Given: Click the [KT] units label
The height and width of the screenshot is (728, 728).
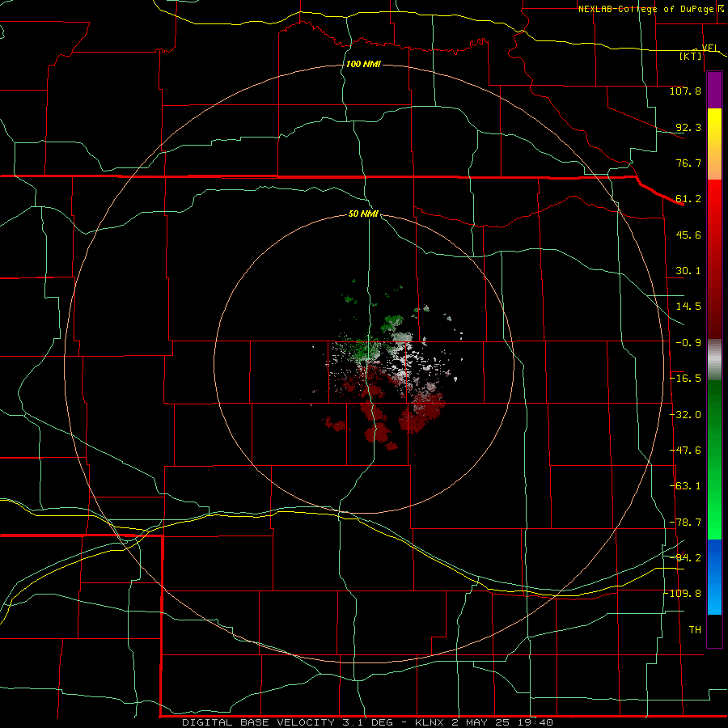Looking at the screenshot, I should coord(691,56).
